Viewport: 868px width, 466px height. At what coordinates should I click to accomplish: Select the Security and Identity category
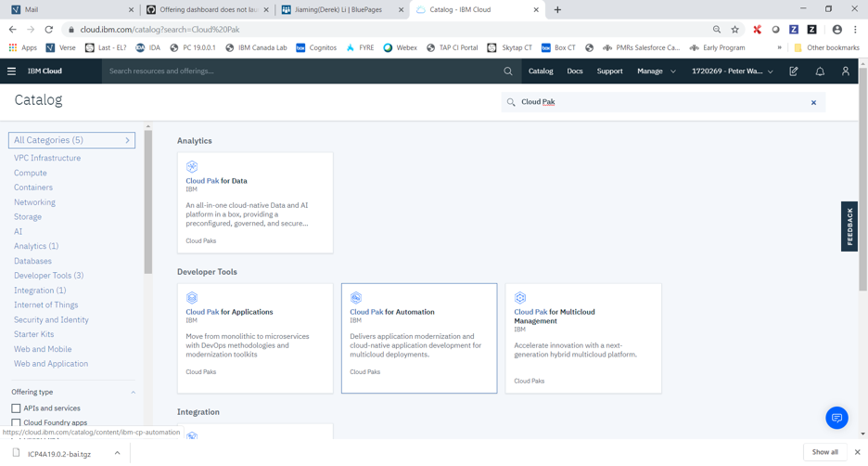point(51,319)
